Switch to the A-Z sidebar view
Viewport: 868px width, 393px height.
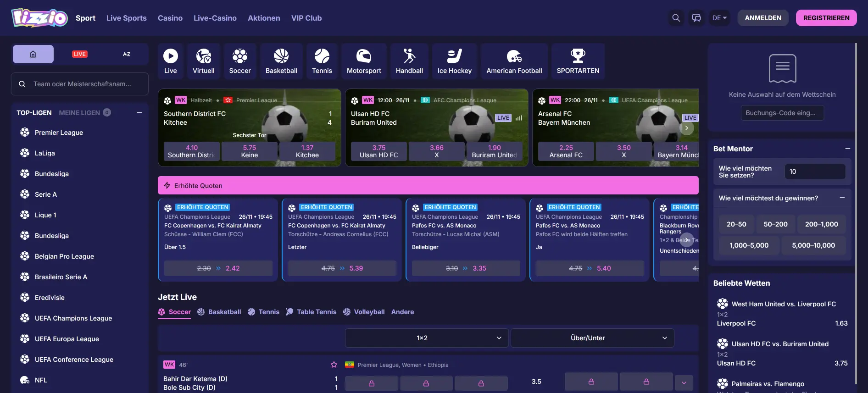[127, 54]
